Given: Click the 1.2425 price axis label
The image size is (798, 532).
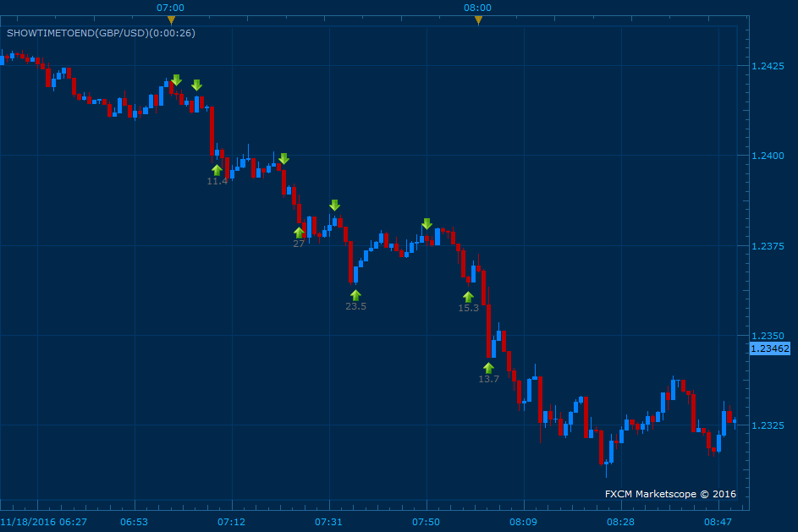Looking at the screenshot, I should click(x=768, y=66).
